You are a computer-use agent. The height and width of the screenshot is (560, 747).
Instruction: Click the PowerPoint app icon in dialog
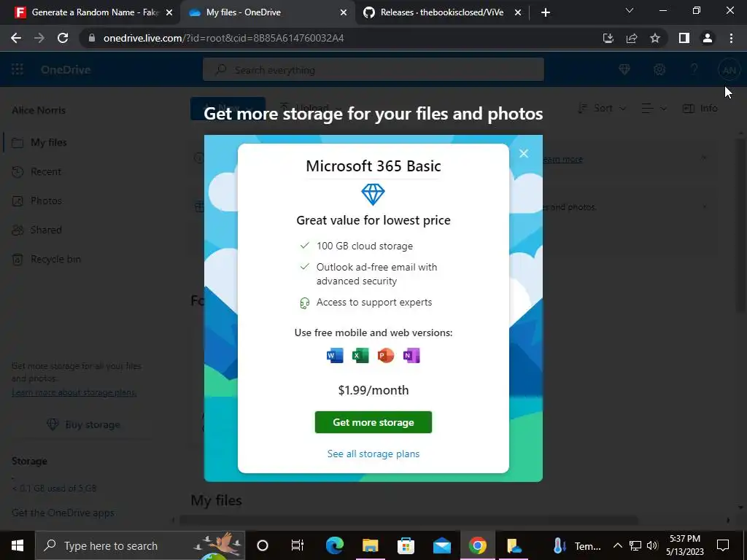tap(386, 356)
